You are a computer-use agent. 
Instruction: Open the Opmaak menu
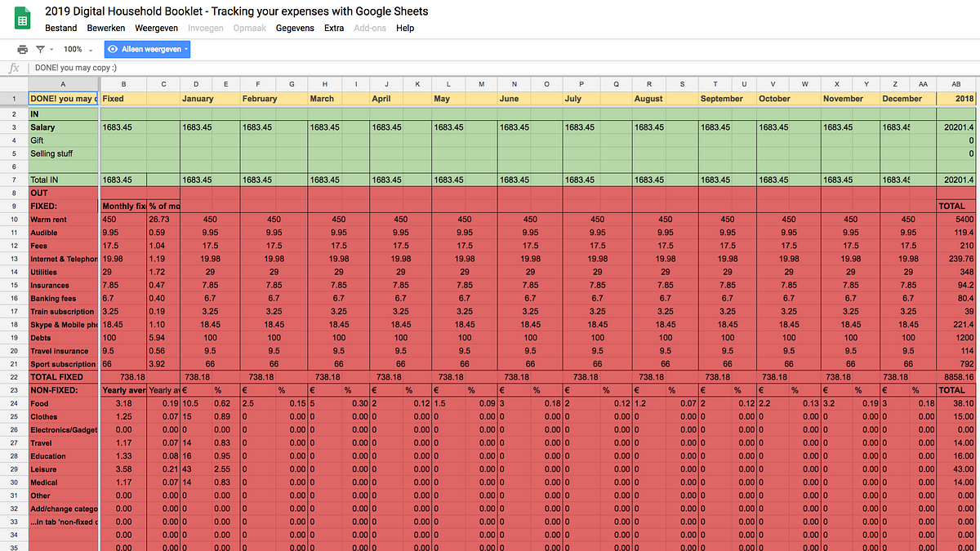[x=249, y=28]
